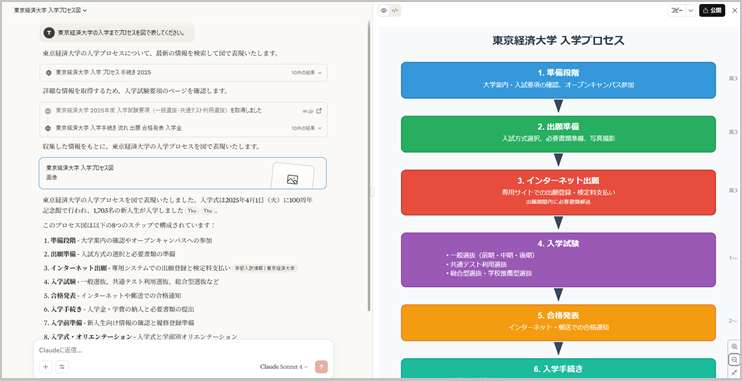Click diagram heading 東京経済大学 入学プロセス

(558, 41)
